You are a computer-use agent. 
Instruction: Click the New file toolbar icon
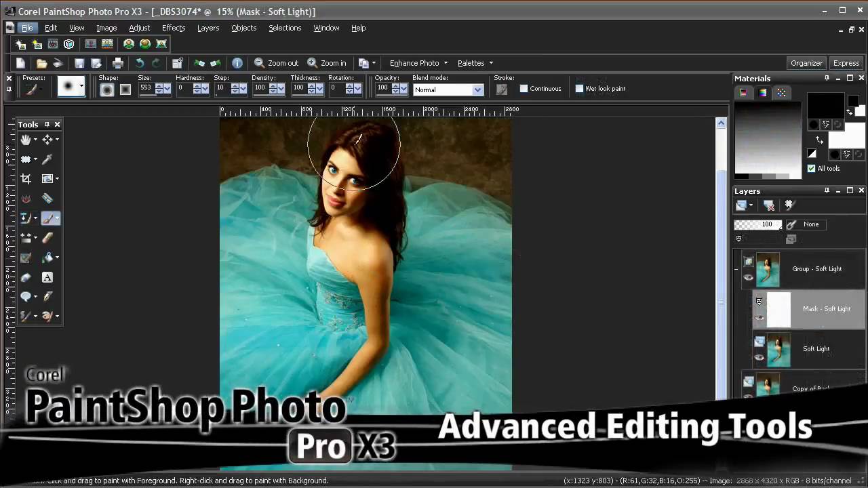(x=20, y=63)
